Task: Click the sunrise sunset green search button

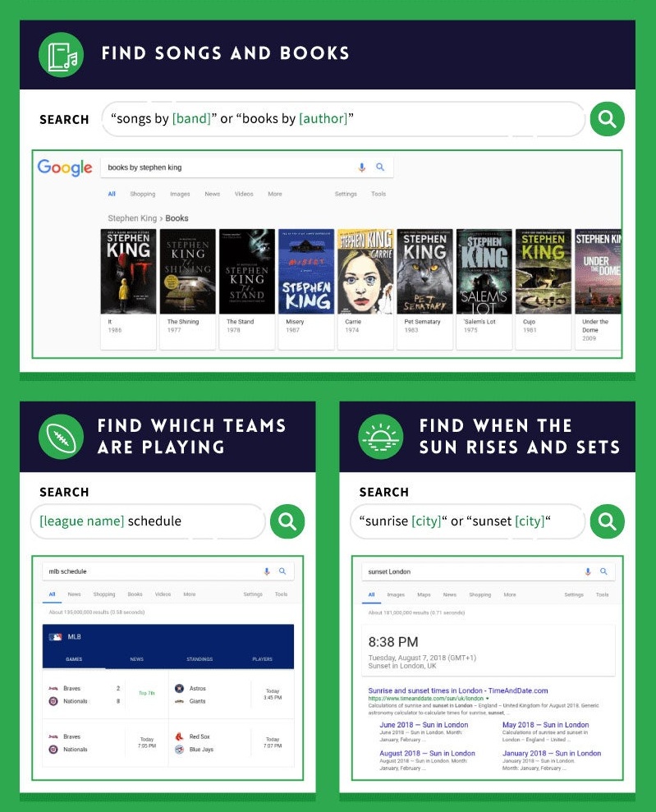Action: [607, 521]
